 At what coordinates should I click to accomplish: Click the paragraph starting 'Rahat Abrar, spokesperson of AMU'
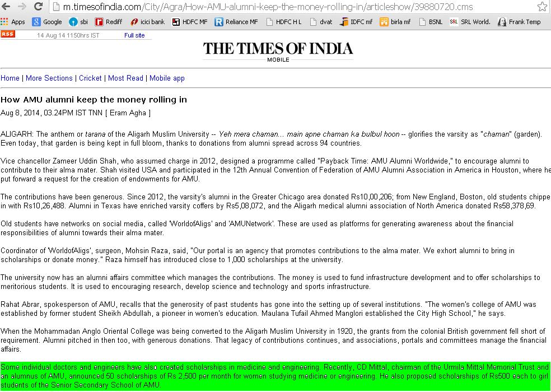click(x=268, y=309)
